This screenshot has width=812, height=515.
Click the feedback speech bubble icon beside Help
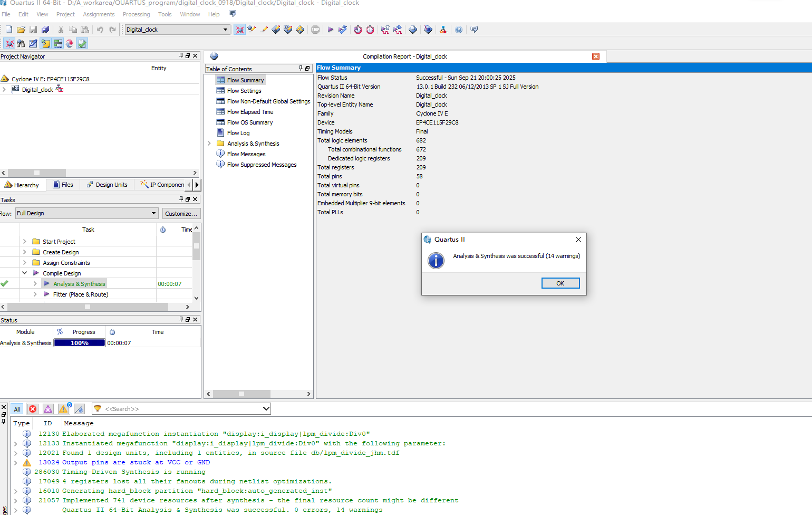[x=233, y=14]
